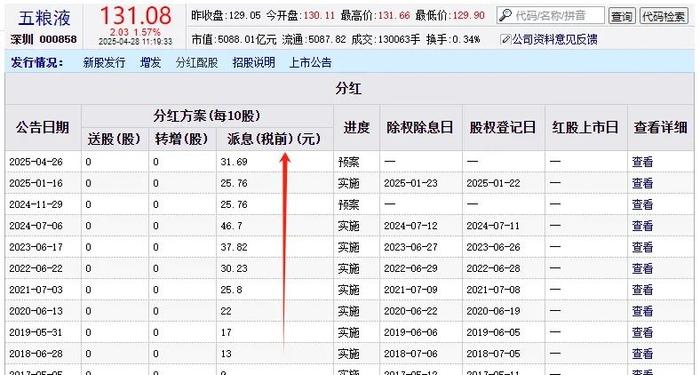
Task: Click 查看 in the 2020-06-13 row
Action: tap(642, 311)
